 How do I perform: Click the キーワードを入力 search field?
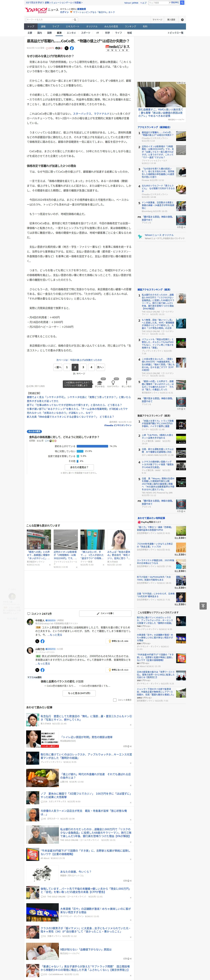pos(49,19)
